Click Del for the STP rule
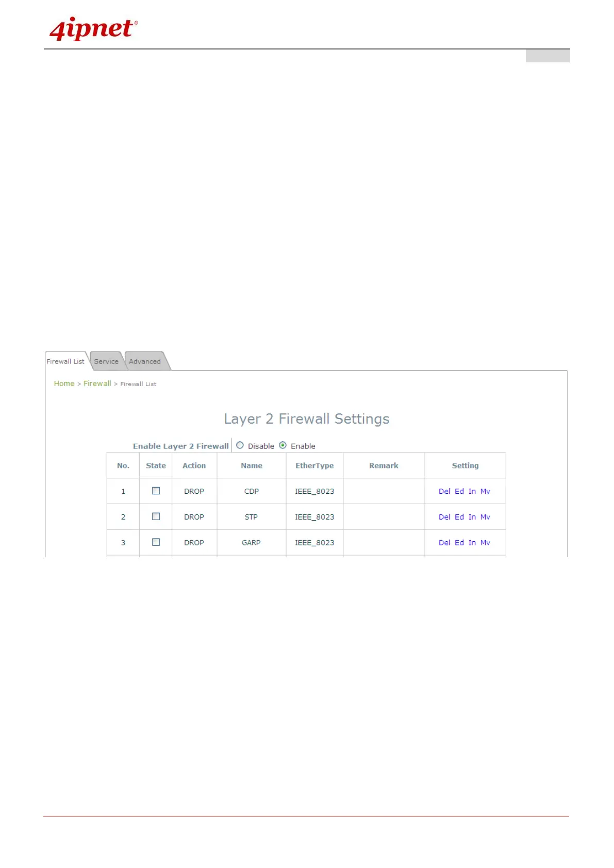The width and height of the screenshot is (614, 868). pos(444,517)
